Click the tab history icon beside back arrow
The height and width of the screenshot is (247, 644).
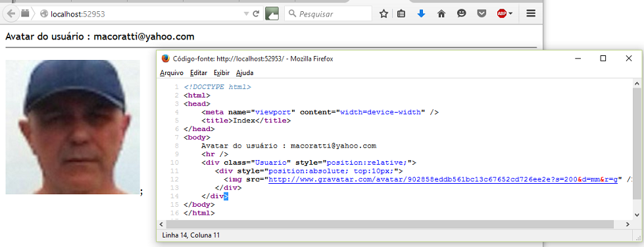25,14
